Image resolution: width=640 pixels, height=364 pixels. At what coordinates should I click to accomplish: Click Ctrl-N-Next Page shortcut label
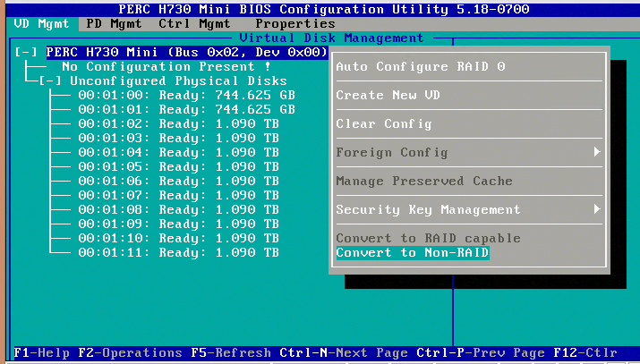pos(344,352)
